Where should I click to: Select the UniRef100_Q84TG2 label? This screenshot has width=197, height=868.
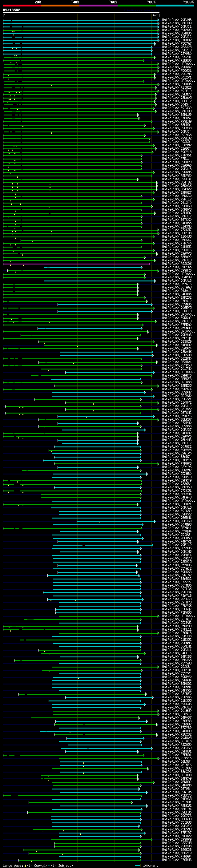177,182
